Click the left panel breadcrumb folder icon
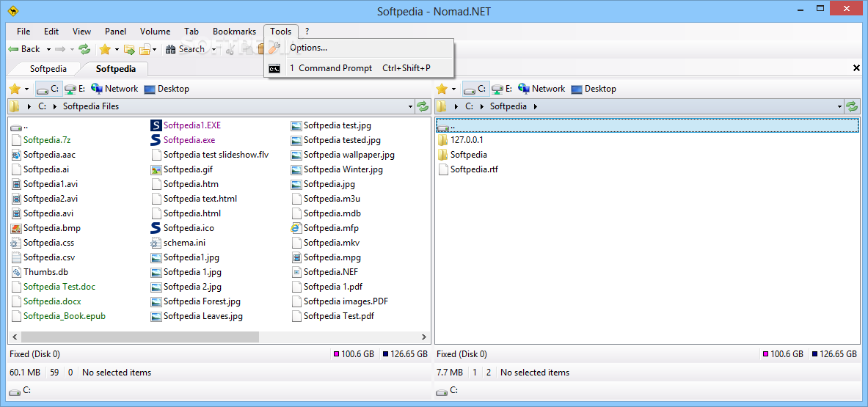 click(15, 106)
